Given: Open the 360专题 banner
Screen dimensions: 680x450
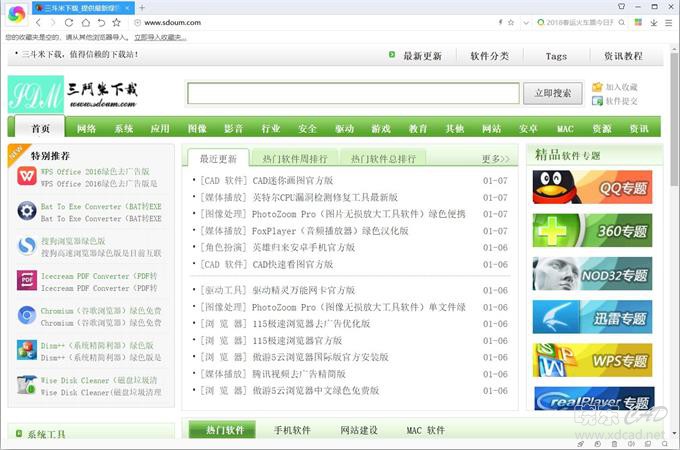Looking at the screenshot, I should coord(592,230).
